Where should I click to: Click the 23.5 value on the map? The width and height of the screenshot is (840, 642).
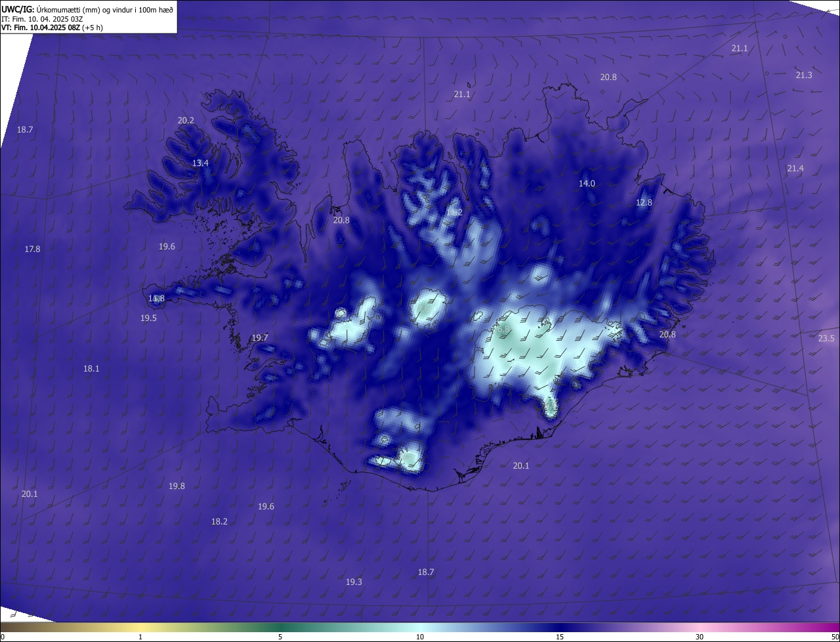point(826,338)
